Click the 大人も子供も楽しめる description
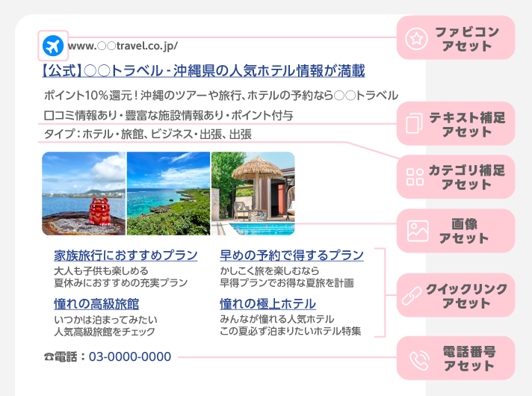This screenshot has height=396, width=532. [x=101, y=270]
